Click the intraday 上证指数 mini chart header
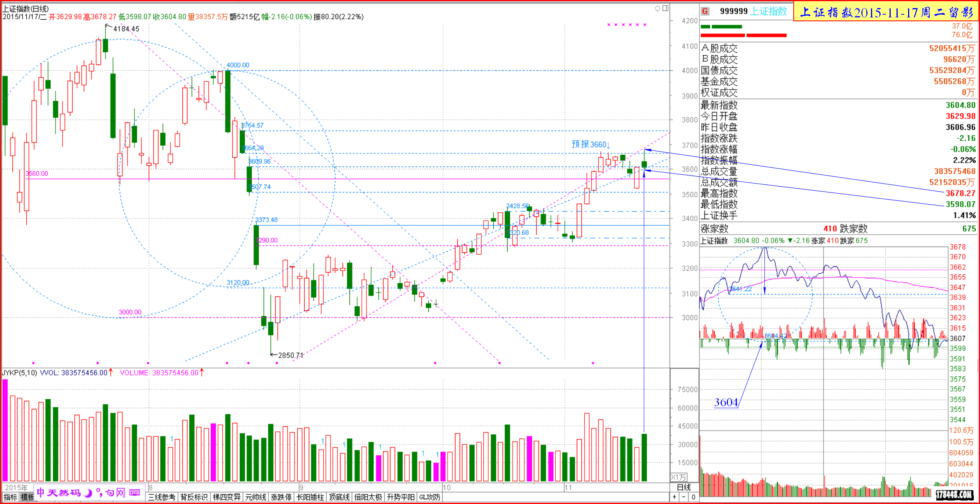This screenshot has width=980, height=504. click(784, 241)
